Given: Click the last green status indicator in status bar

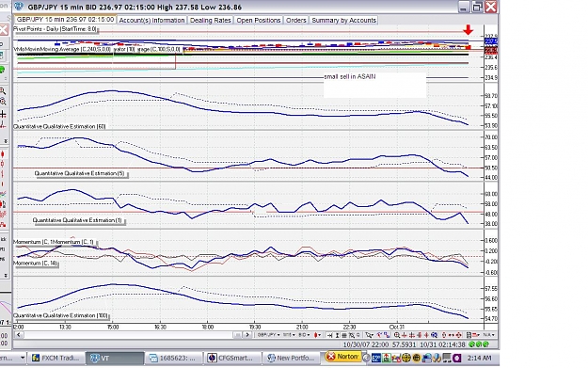Looking at the screenshot, I should click(485, 344).
